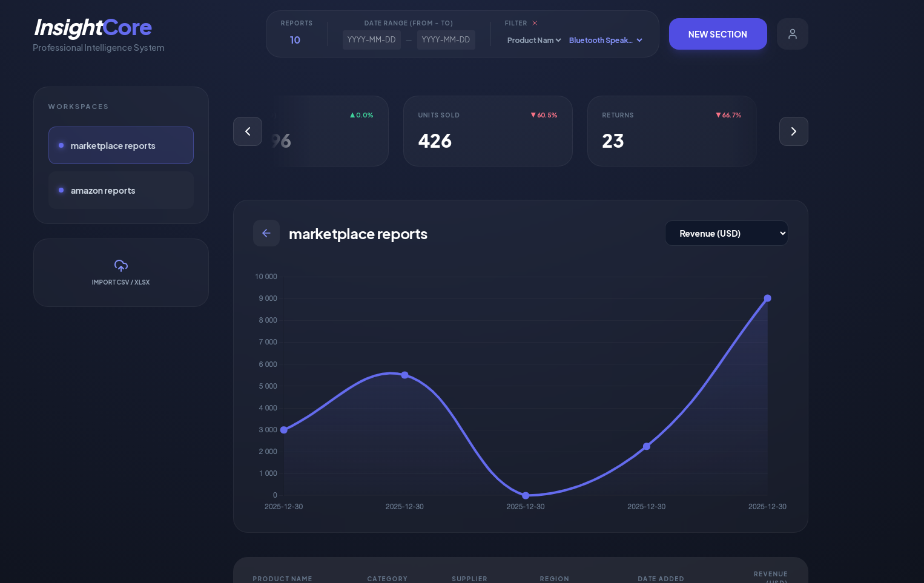This screenshot has width=924, height=583.
Task: Click the Category column header
Action: pos(388,579)
